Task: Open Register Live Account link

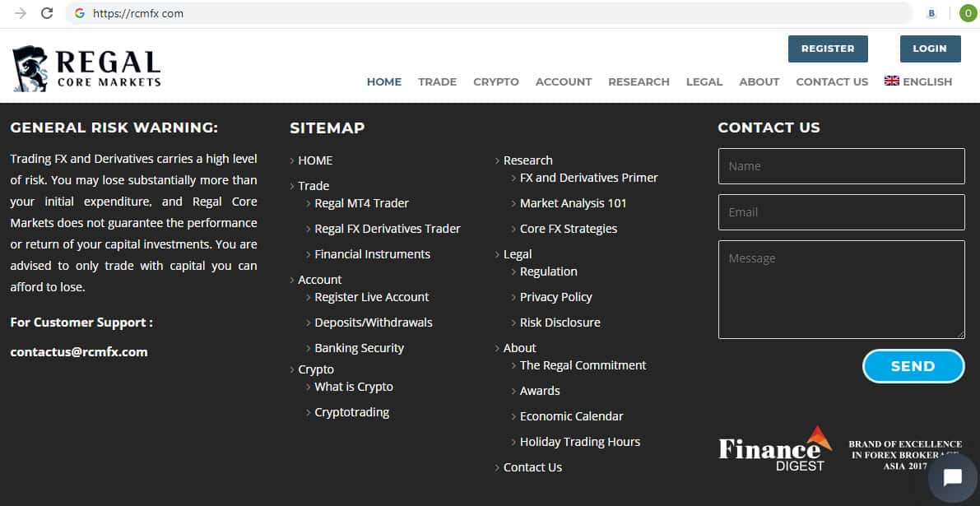Action: click(x=372, y=297)
